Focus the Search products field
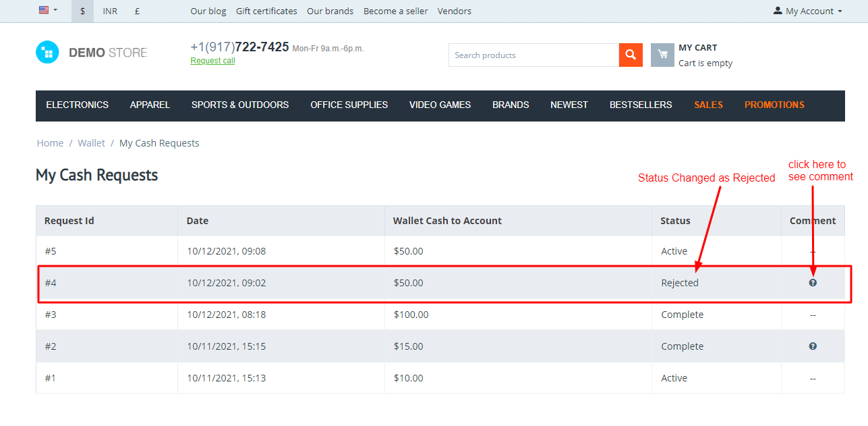 point(533,55)
